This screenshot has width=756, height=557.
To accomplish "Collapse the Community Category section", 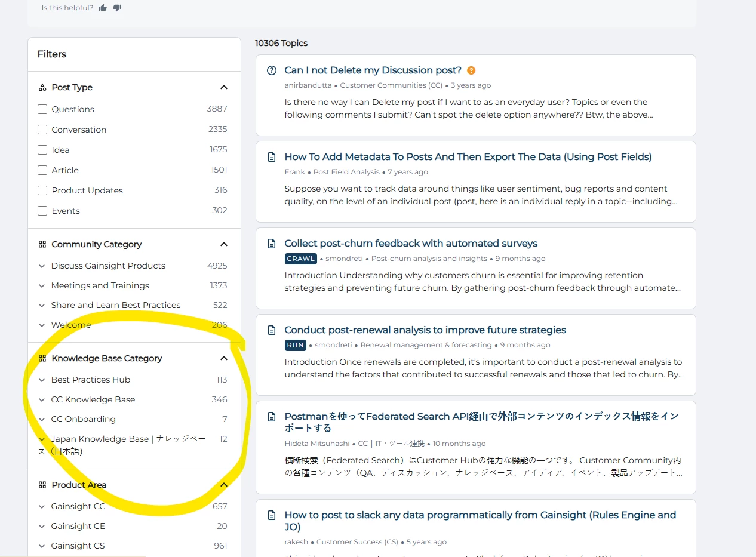I will 224,244.
